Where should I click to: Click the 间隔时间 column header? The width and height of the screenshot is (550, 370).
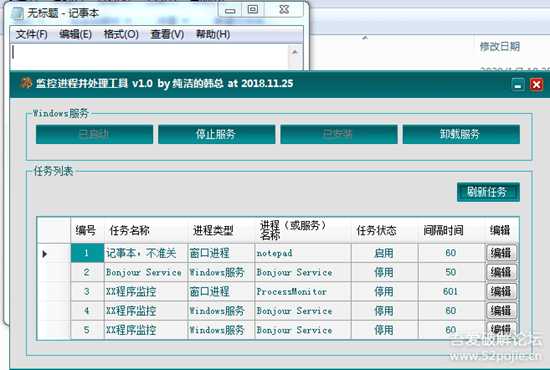coord(443,230)
